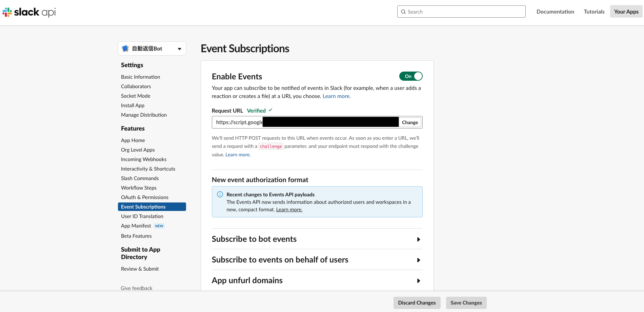Screen dimensions: 644x312
Task: Click the magnifying glass search icon
Action: pos(403,12)
